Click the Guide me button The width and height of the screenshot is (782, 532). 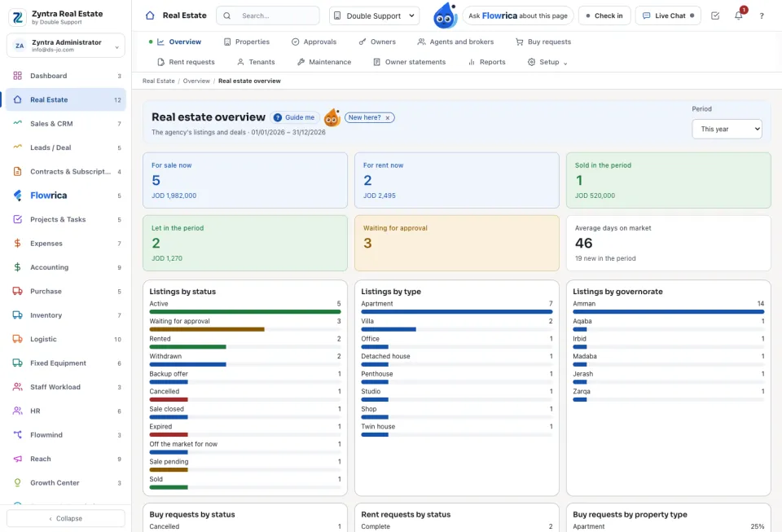(295, 117)
